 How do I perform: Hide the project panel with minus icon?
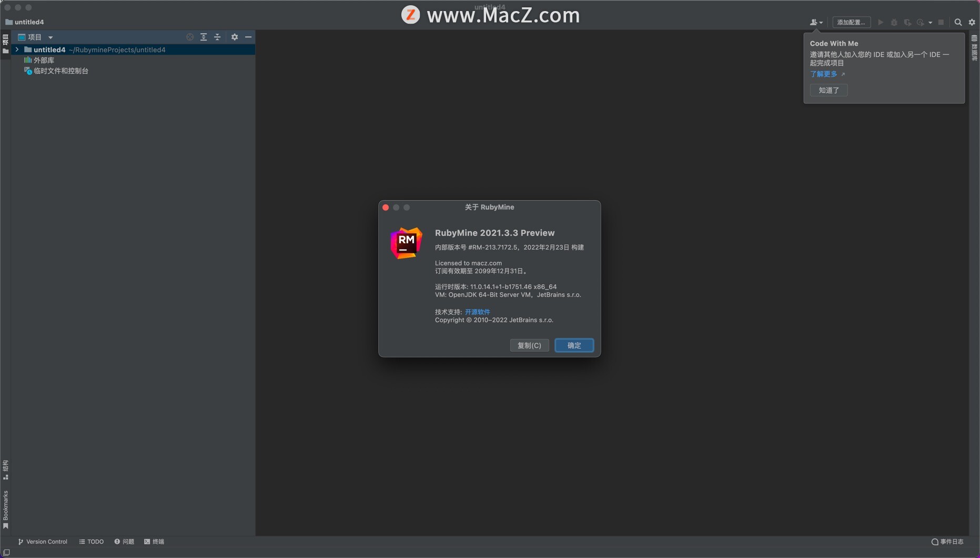248,37
